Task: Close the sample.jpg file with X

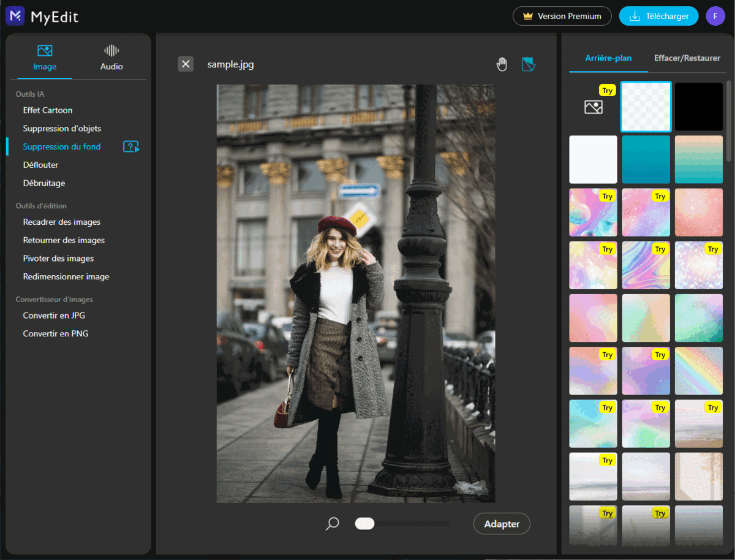Action: click(x=186, y=64)
